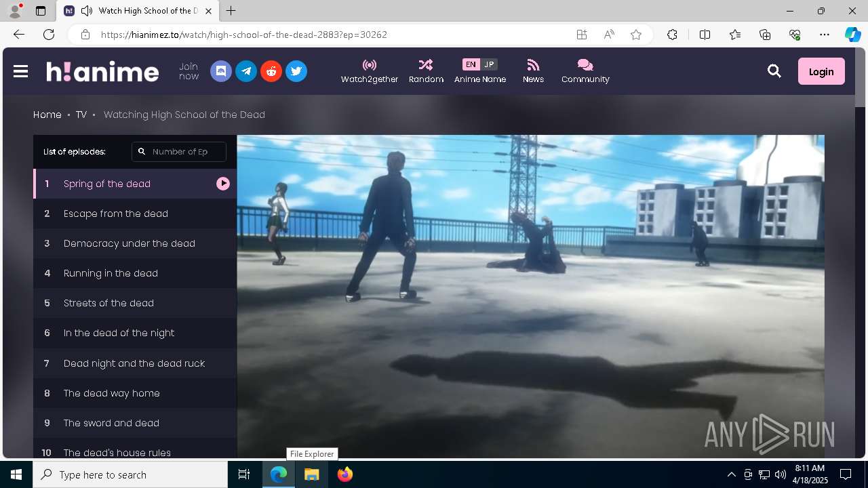Select episode 8 The dead way home
Screen dimensions: 868x488
(x=135, y=393)
